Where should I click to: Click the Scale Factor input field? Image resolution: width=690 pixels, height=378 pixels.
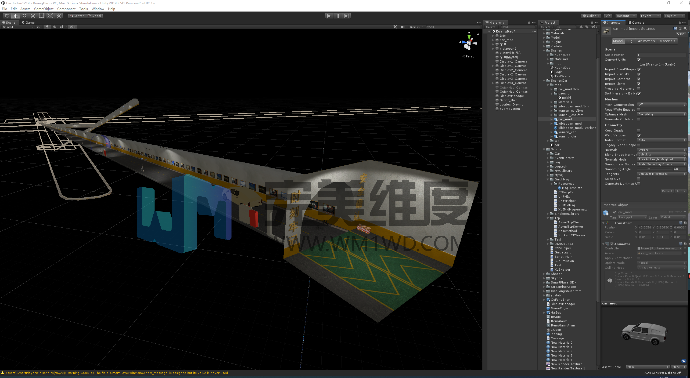661,55
